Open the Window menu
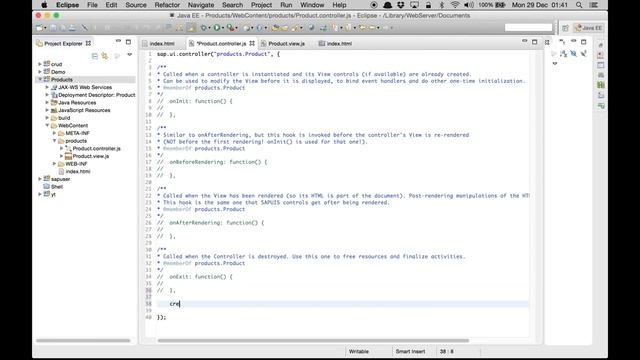The image size is (640, 360). coord(312,5)
